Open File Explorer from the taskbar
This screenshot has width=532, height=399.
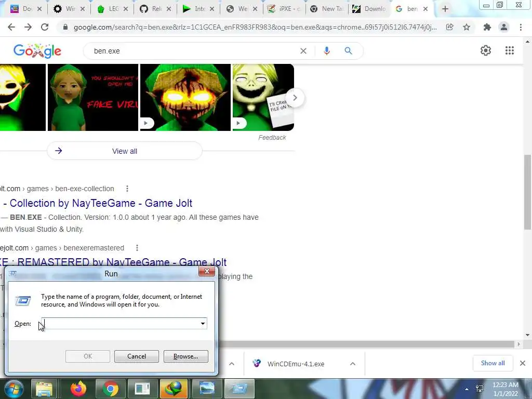click(44, 389)
